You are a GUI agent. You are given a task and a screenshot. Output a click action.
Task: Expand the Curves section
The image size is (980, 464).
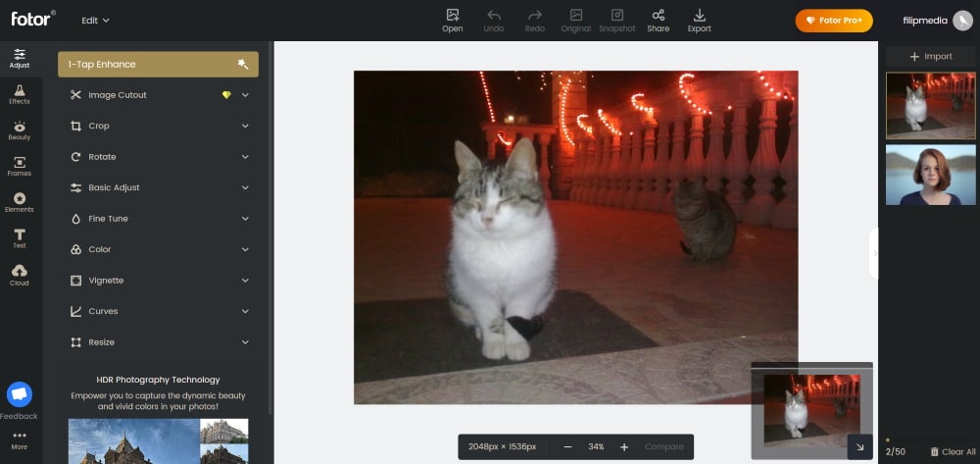pos(158,311)
